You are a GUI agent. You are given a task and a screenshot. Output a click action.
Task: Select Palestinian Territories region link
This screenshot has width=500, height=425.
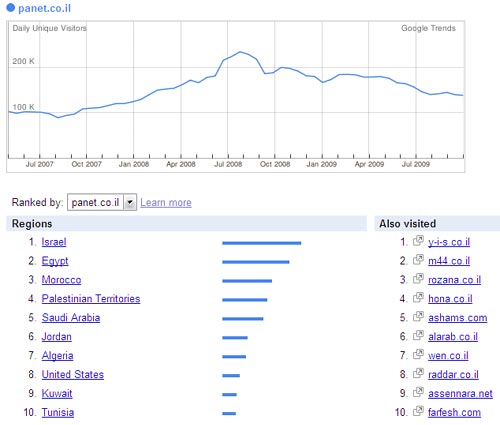91,299
